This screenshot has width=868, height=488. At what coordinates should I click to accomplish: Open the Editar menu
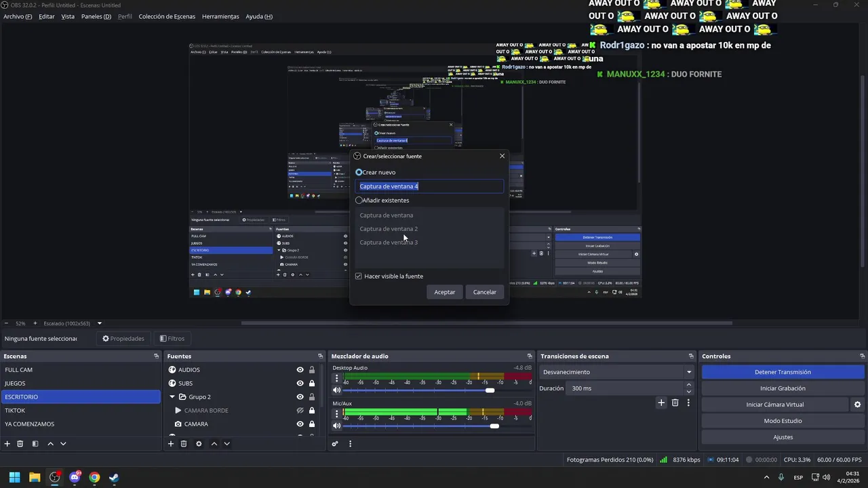coord(47,16)
